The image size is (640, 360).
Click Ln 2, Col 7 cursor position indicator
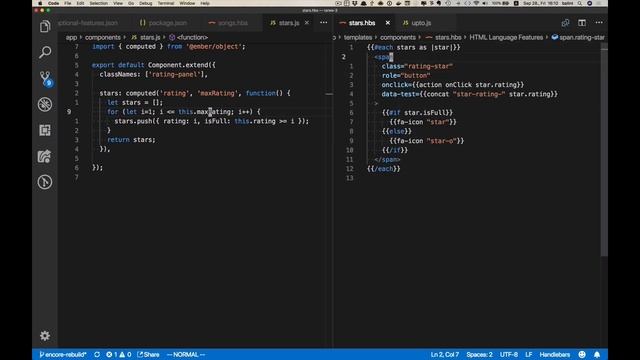click(444, 355)
